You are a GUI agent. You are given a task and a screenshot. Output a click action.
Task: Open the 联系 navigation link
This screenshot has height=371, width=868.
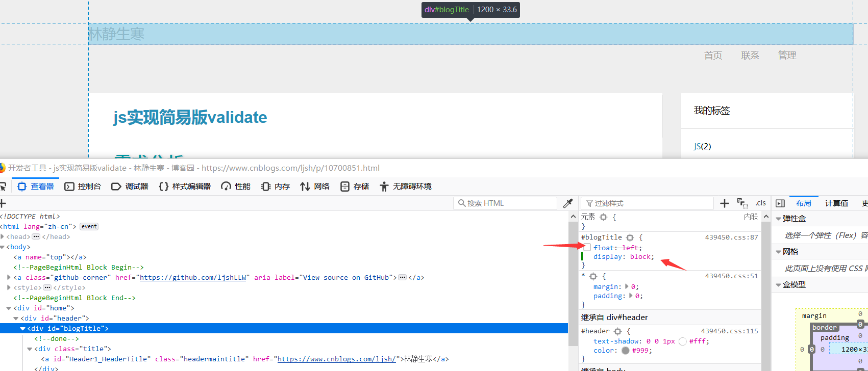[x=750, y=56]
